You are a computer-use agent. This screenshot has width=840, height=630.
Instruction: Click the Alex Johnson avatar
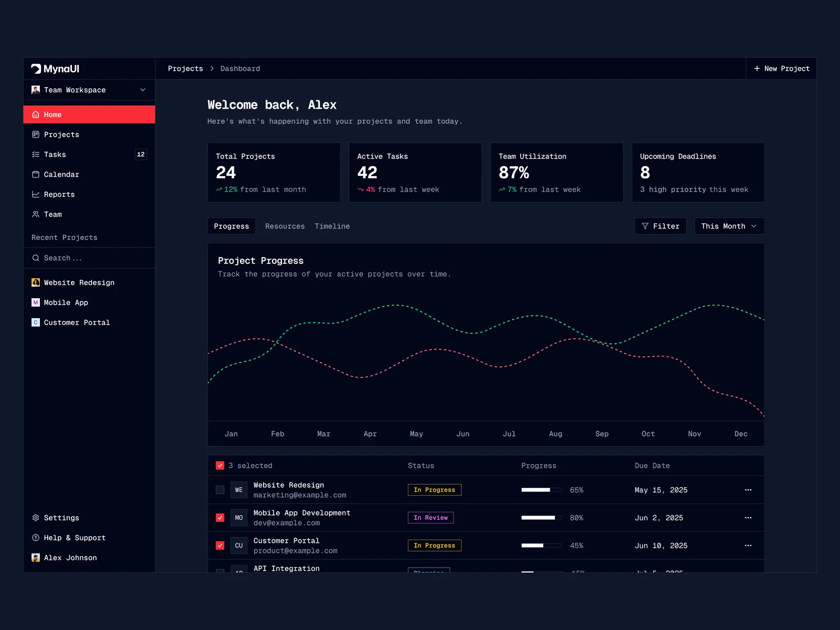coord(36,558)
